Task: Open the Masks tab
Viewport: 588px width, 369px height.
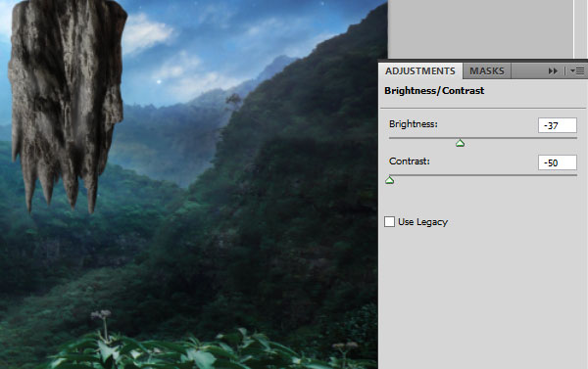Action: click(x=487, y=70)
